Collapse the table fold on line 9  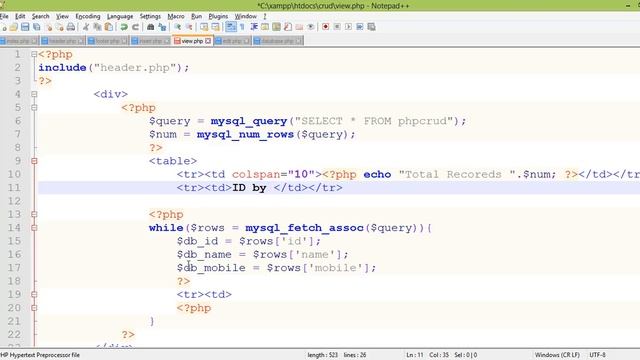click(x=34, y=161)
